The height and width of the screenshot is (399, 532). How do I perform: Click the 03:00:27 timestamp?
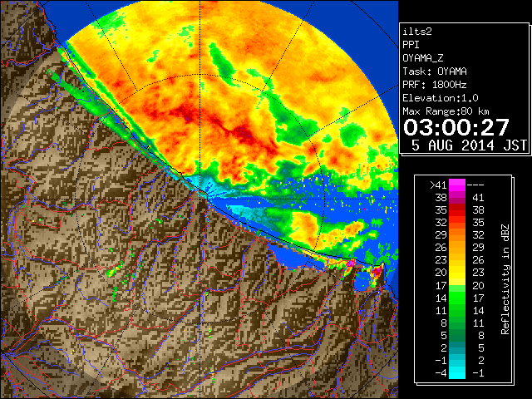click(456, 127)
